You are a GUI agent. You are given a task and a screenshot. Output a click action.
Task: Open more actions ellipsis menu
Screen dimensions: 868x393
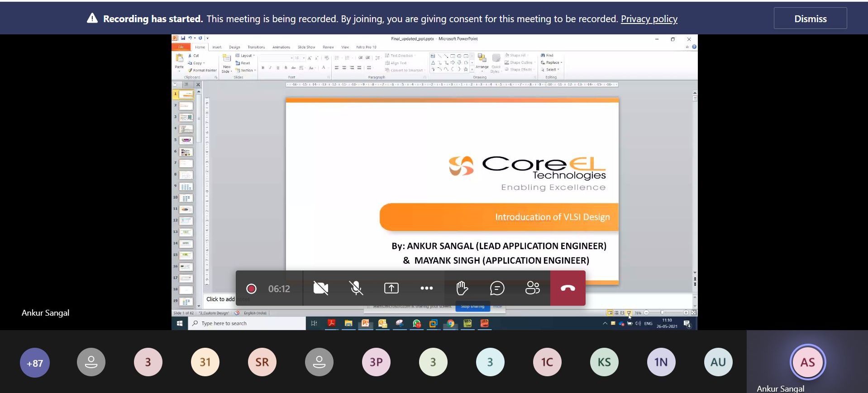click(x=426, y=288)
